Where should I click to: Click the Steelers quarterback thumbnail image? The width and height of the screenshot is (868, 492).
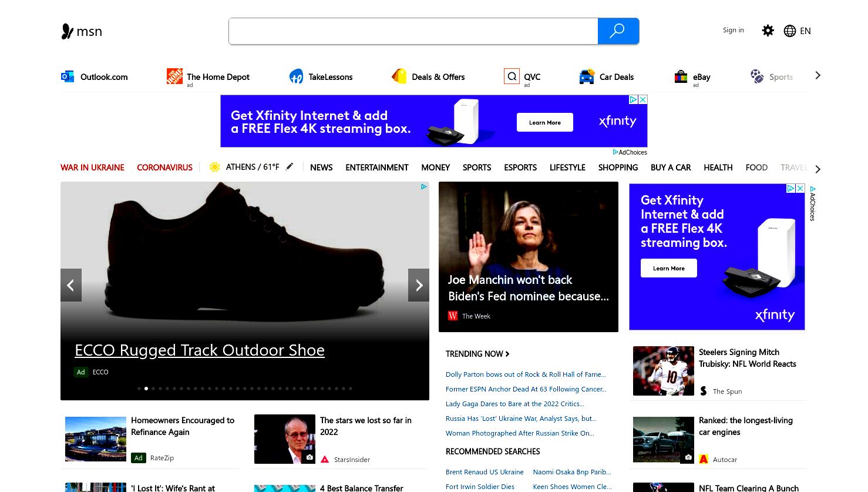pos(664,371)
